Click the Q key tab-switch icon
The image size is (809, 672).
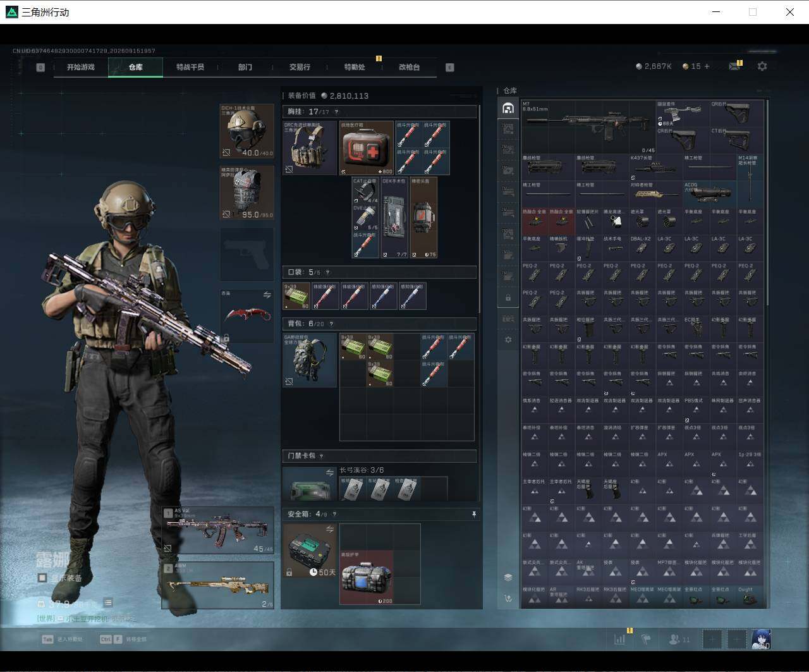coord(40,67)
